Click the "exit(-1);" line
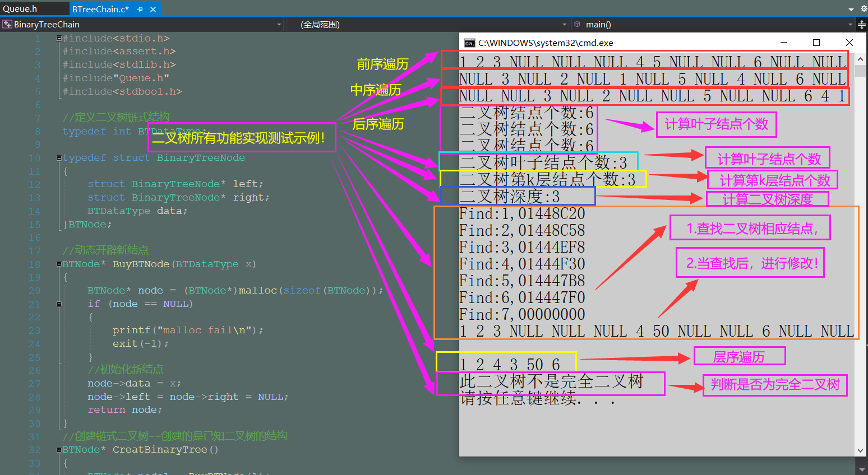Viewport: 868px width, 475px height. 140,344
